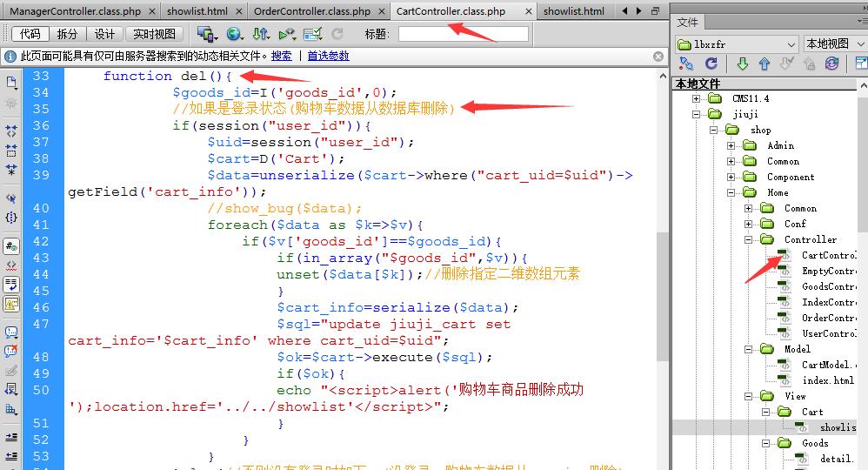Screen dimensions: 868x470
Task: Toggle syntax error alerts in the info bar
Action: pos(11,304)
